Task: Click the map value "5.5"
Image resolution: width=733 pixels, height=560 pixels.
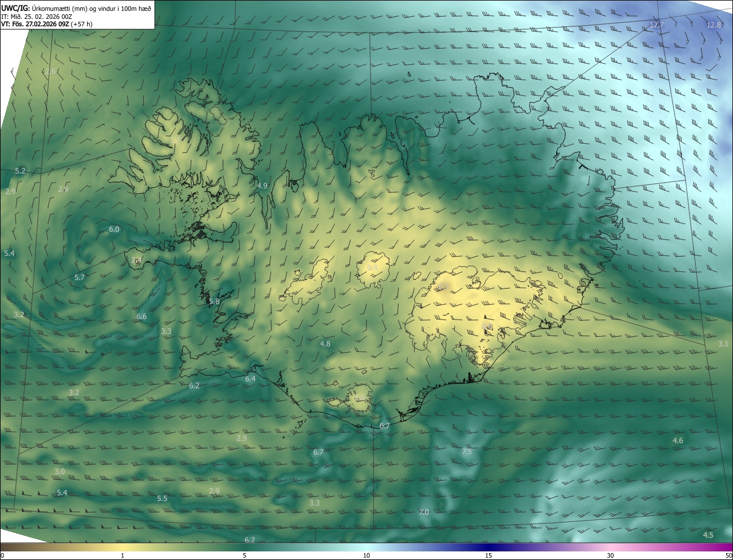Action: coord(162,498)
